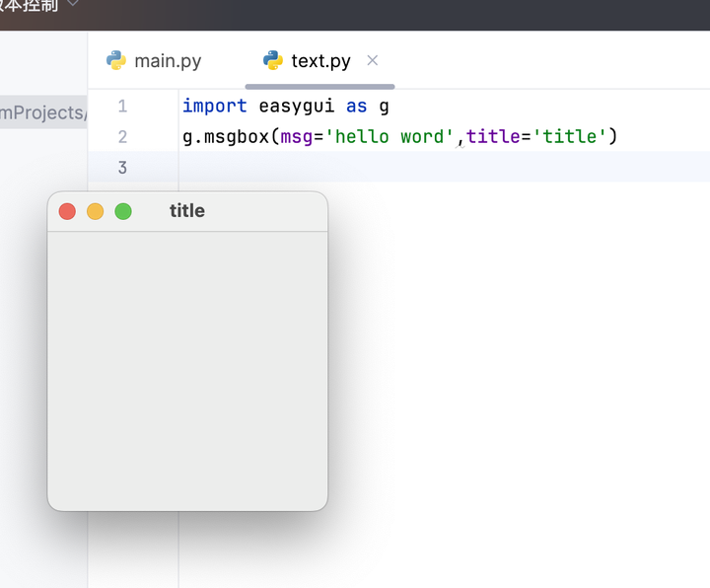The width and height of the screenshot is (710, 588).
Task: Open the version control dropdown chevron
Action: coord(73,4)
